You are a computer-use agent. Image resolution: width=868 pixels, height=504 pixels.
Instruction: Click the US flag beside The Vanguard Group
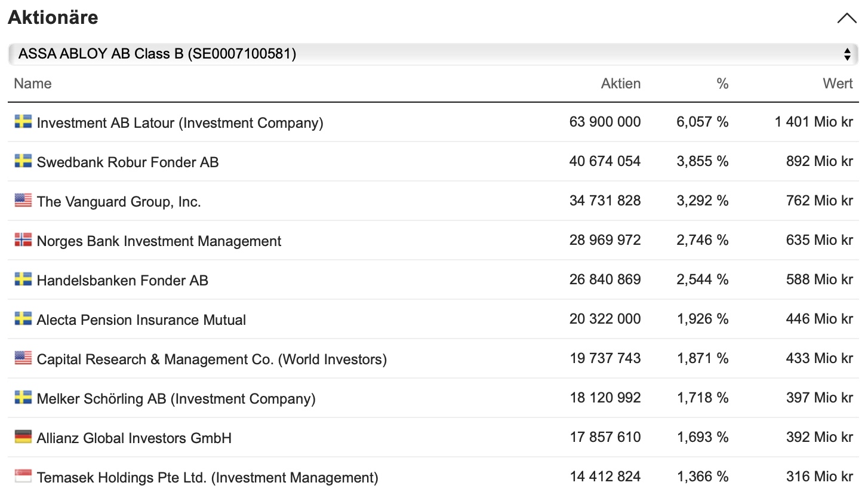point(23,201)
